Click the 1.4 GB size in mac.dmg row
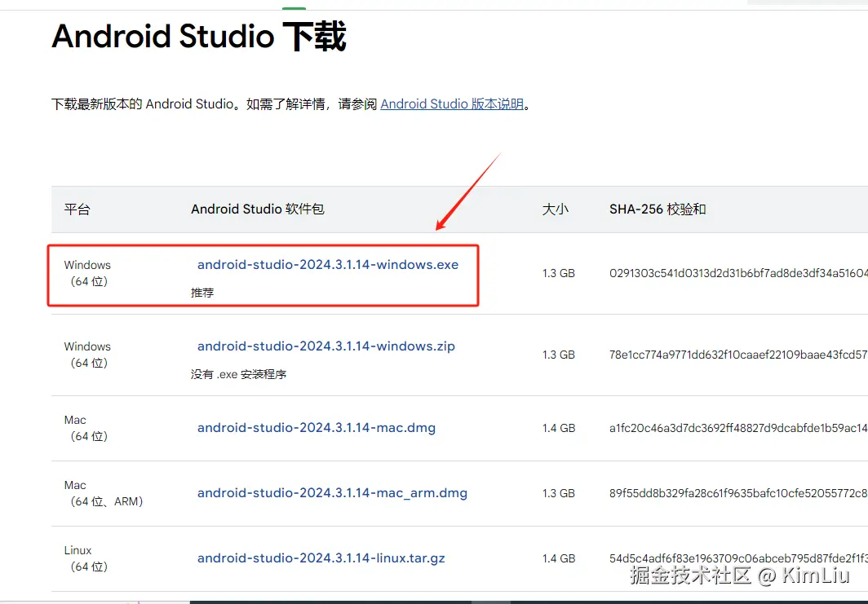 coord(559,428)
